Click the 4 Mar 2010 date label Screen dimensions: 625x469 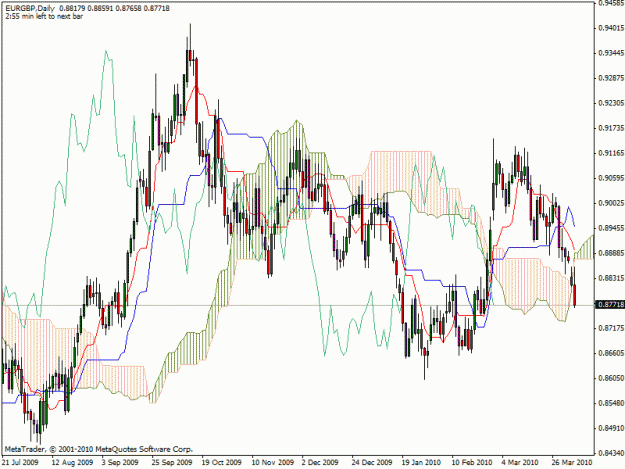[520, 463]
